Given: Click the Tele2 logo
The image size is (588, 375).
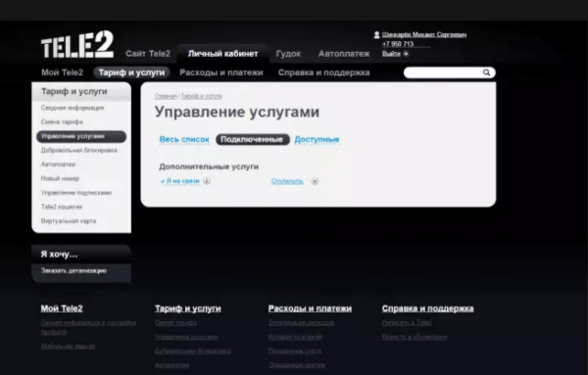Looking at the screenshot, I should pos(77,44).
